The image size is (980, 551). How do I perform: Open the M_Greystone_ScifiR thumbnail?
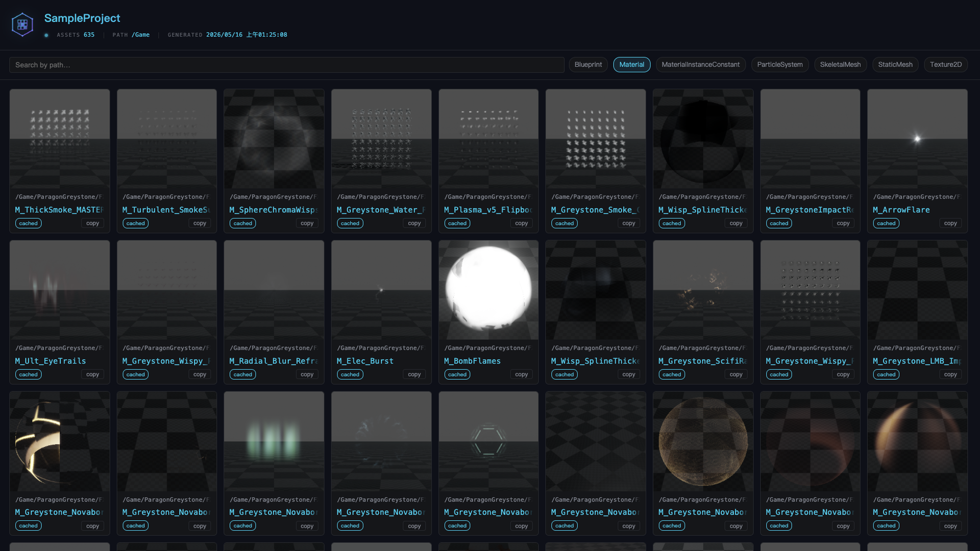tap(703, 290)
